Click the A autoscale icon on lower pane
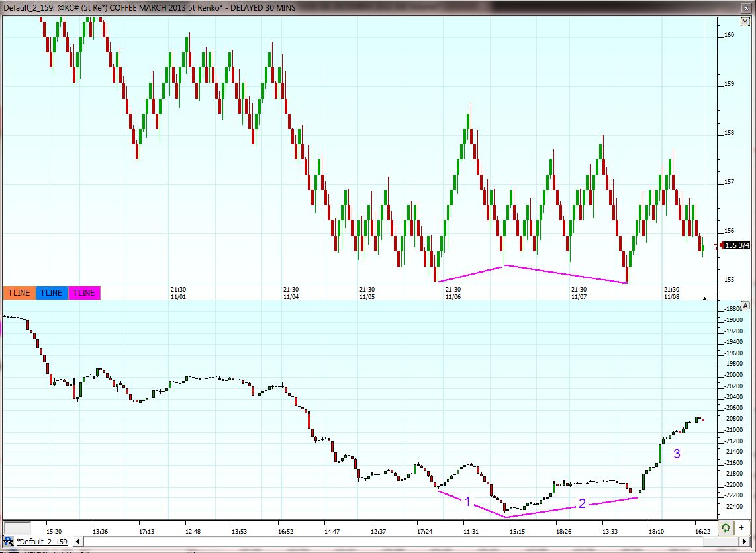756x553 pixels. click(745, 306)
